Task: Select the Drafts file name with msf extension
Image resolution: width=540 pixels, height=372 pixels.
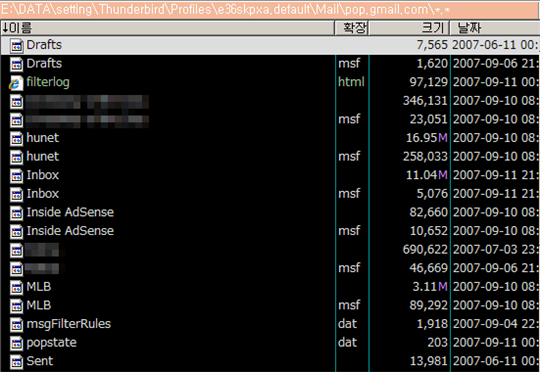Action: (44, 63)
